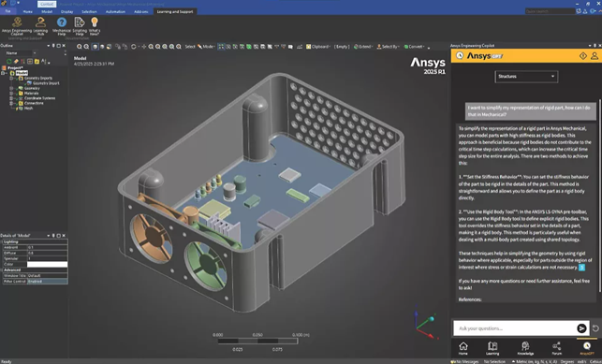Click the AnsysGPT logo icon in header
Image resolution: width=602 pixels, height=364 pixels.
point(460,56)
